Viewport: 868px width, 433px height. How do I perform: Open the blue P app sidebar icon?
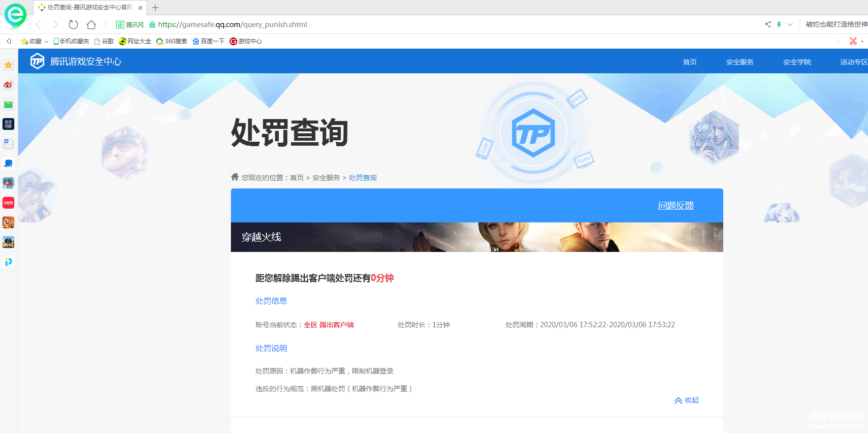[8, 262]
